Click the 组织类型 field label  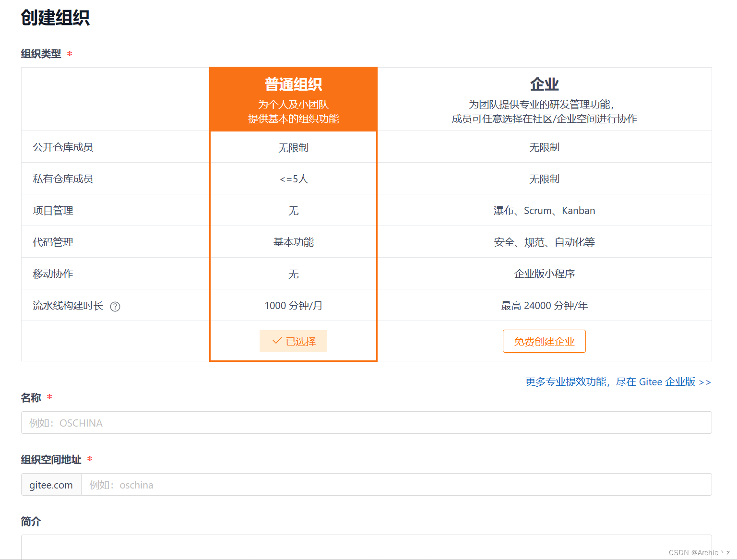pos(41,54)
